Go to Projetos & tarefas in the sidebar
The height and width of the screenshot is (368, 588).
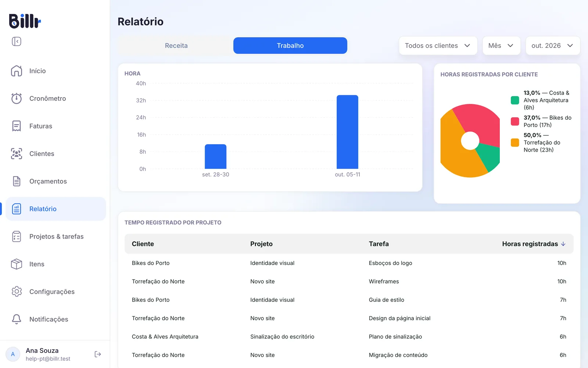(56, 236)
